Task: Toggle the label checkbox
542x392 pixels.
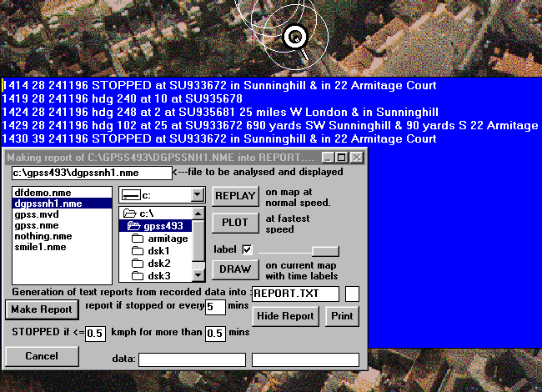Action: 247,249
